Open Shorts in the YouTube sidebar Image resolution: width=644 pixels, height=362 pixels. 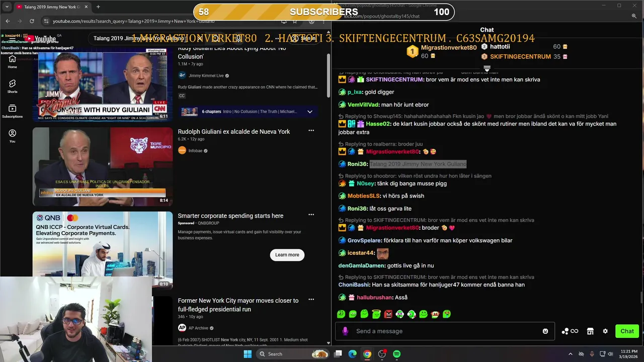(x=12, y=86)
